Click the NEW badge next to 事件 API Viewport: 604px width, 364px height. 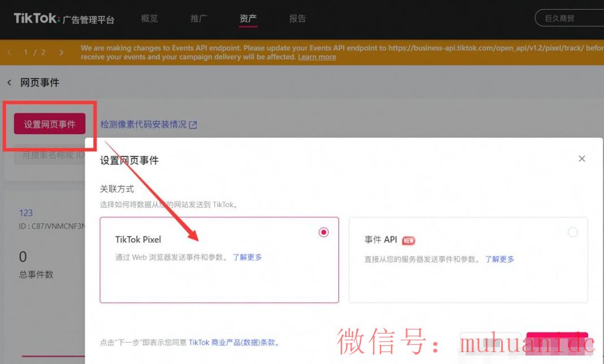(409, 240)
